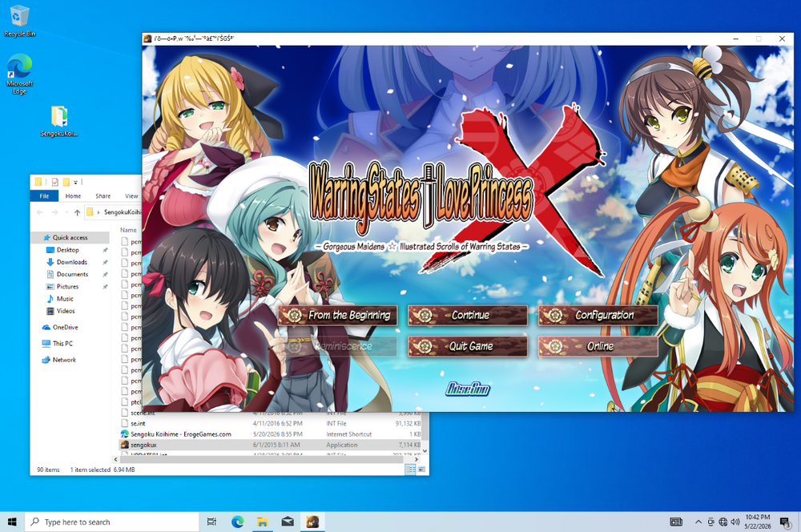801x532 pixels.
Task: Launch Edge from the taskbar
Action: click(237, 522)
